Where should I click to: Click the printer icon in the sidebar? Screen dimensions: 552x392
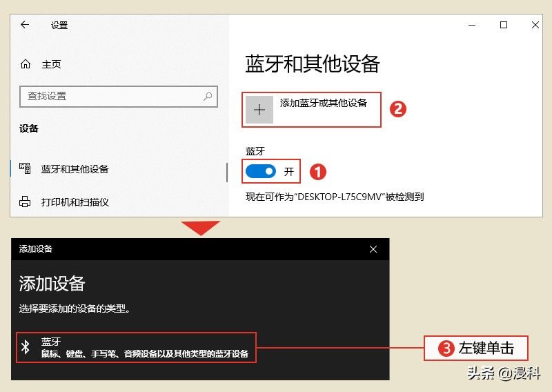coord(26,202)
